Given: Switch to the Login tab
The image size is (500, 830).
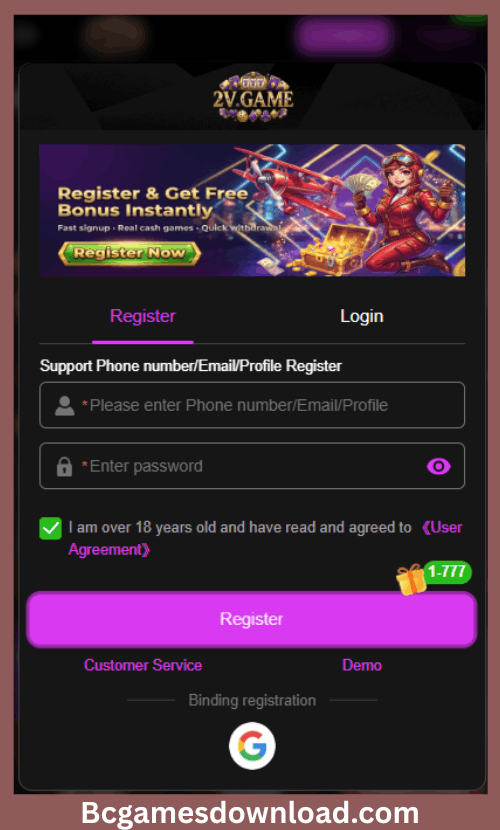Looking at the screenshot, I should [x=362, y=316].
